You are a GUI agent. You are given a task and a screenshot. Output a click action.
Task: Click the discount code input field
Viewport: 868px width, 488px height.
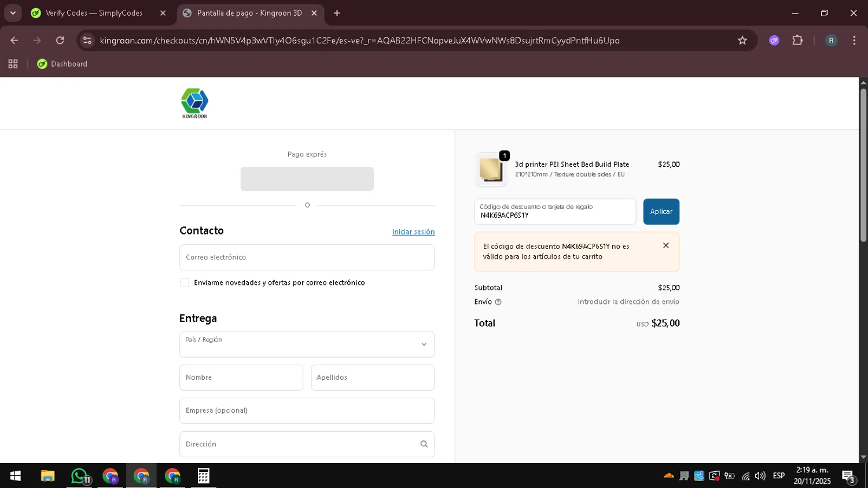(555, 212)
